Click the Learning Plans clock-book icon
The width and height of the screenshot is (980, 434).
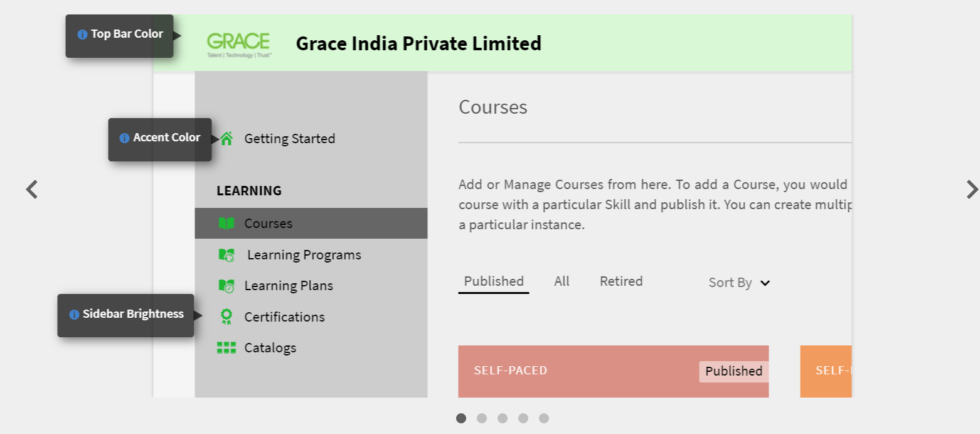coord(226,286)
